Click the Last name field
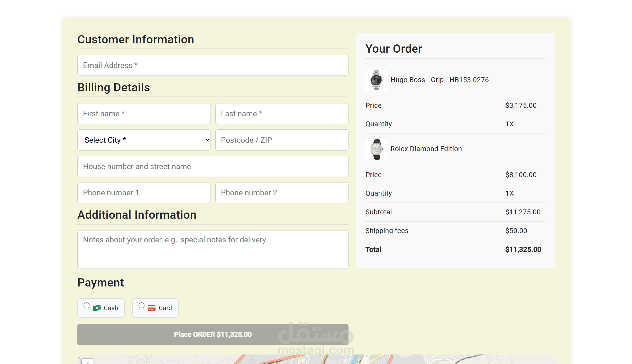Screen dimensions: 632x364 pyautogui.click(x=282, y=113)
